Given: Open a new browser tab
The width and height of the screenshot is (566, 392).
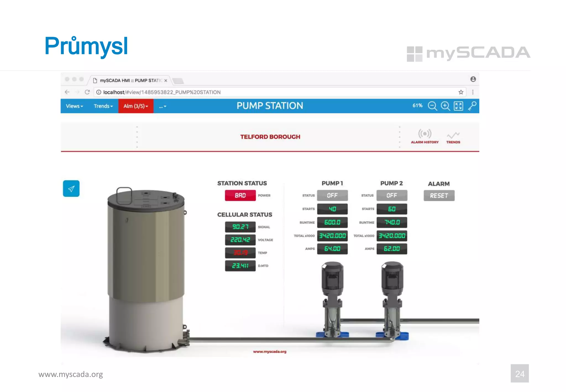Looking at the screenshot, I should coord(178,81).
